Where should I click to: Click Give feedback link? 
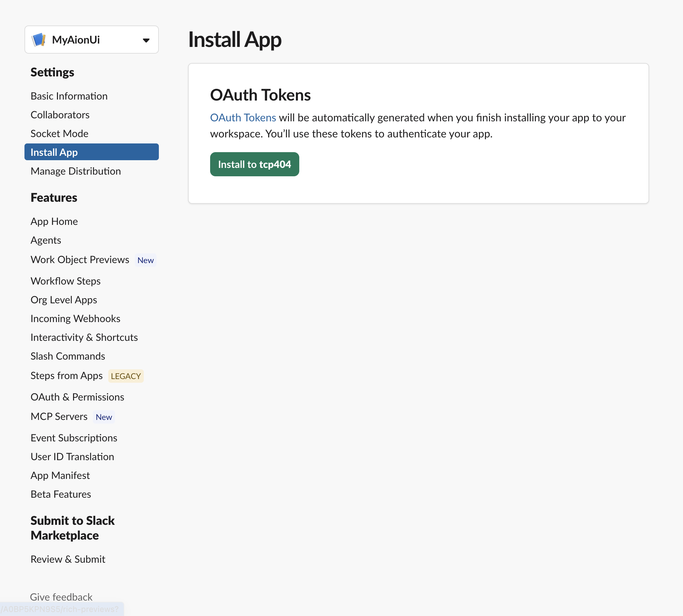point(61,597)
